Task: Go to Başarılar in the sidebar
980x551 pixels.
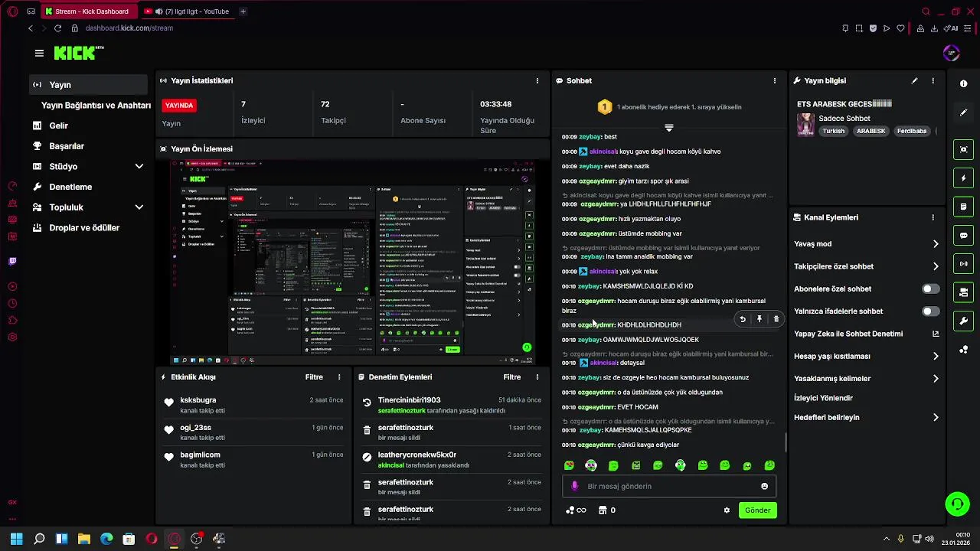Action: 66,146
